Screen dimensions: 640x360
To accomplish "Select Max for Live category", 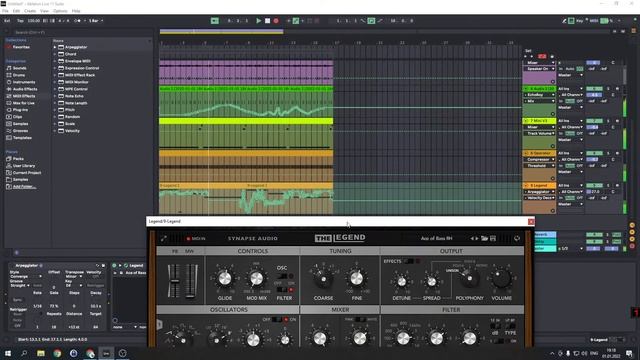I will click(24, 103).
